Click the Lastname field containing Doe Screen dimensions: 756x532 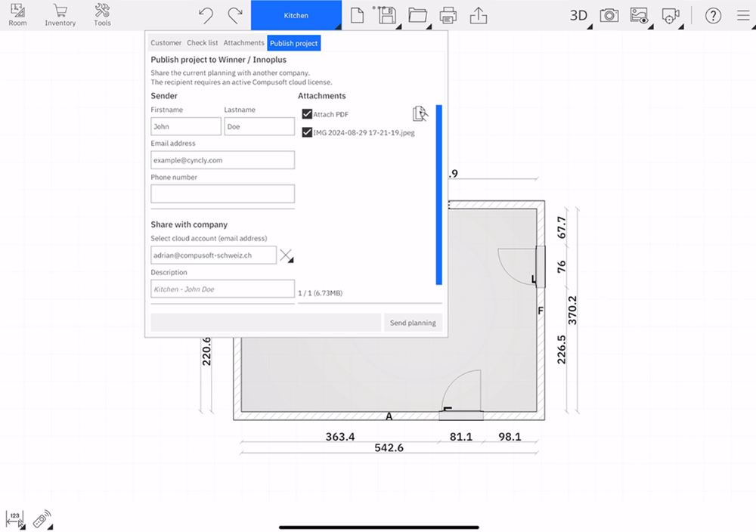point(259,126)
